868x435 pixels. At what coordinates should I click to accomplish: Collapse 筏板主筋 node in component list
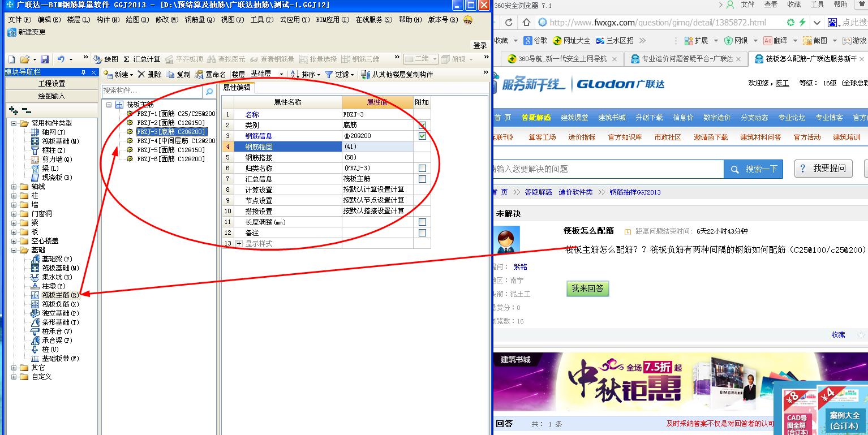click(x=109, y=105)
